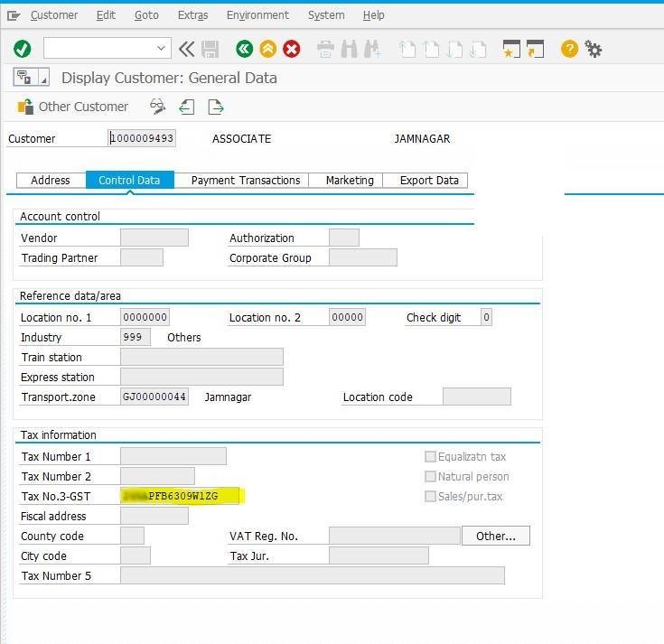Click the Authorization field

pos(344,238)
